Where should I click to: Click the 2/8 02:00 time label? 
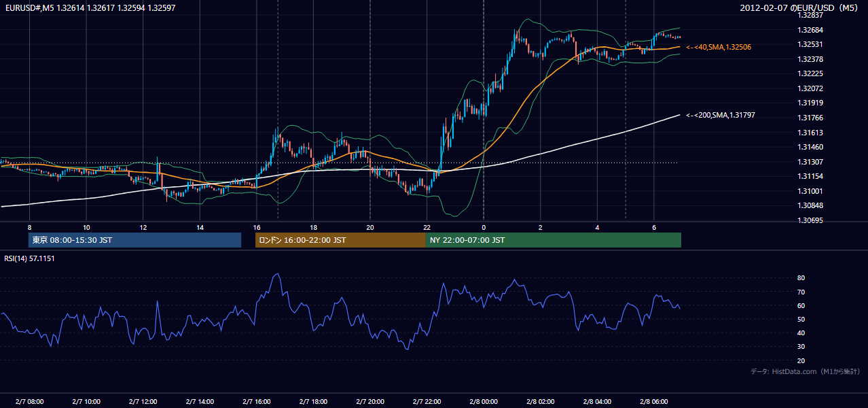540,402
